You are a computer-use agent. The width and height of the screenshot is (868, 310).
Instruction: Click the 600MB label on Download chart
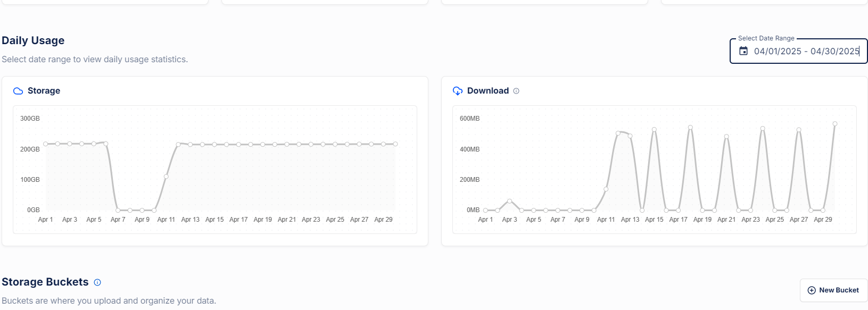click(x=469, y=119)
